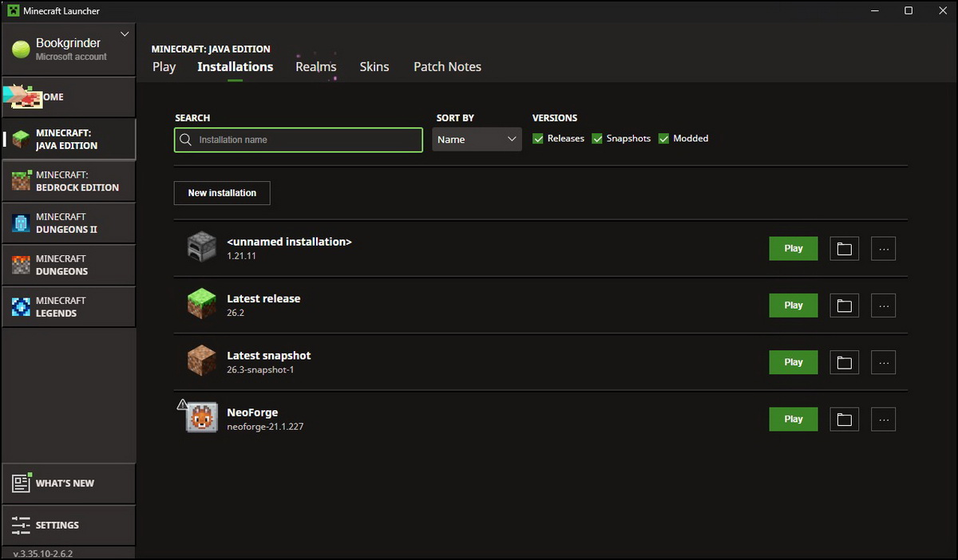Viewport: 958px width, 560px height.
Task: Uncheck the Releases versions checkbox
Action: [x=538, y=139]
